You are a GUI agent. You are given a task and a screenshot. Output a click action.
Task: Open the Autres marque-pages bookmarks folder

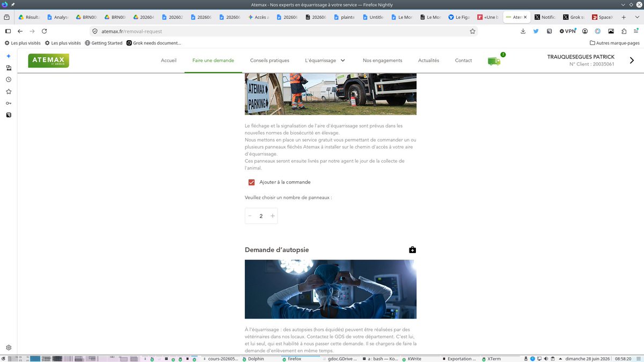click(x=614, y=43)
